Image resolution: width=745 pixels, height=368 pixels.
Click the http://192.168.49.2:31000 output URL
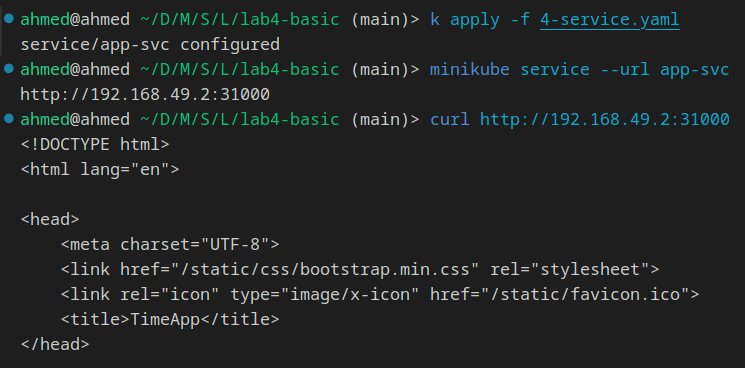(145, 94)
